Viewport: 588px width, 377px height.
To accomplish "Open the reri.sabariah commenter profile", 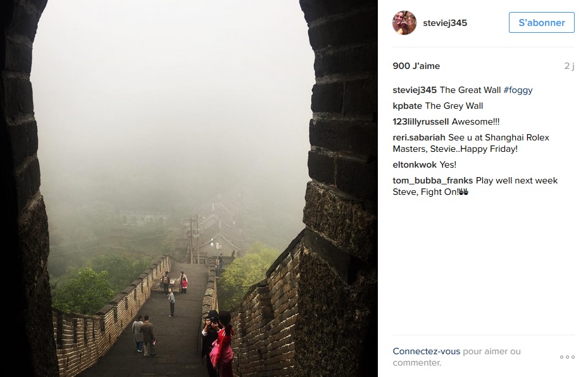I will 419,137.
